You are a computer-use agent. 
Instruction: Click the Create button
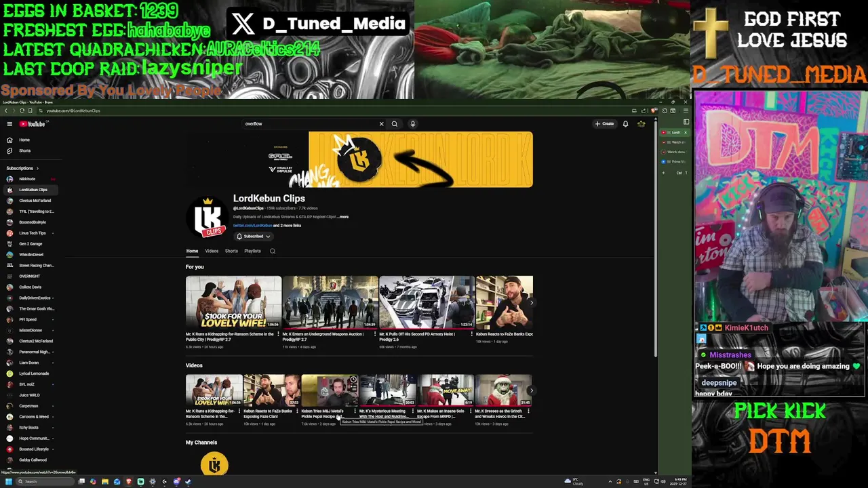point(605,124)
